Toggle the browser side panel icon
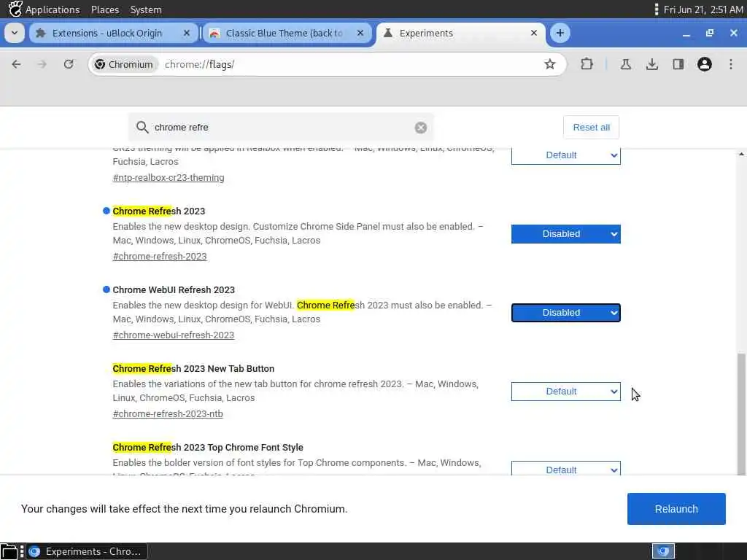Screen dimensions: 747x560 [678, 64]
